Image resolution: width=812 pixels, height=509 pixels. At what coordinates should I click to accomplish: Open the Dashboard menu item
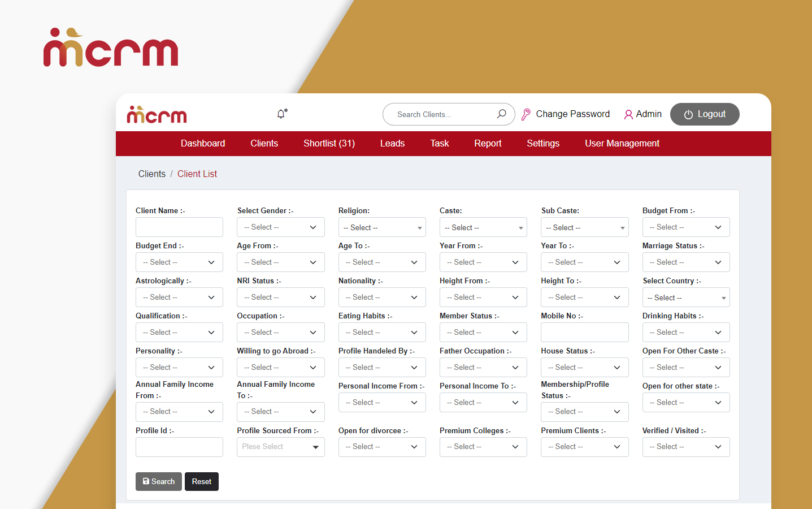tap(203, 144)
